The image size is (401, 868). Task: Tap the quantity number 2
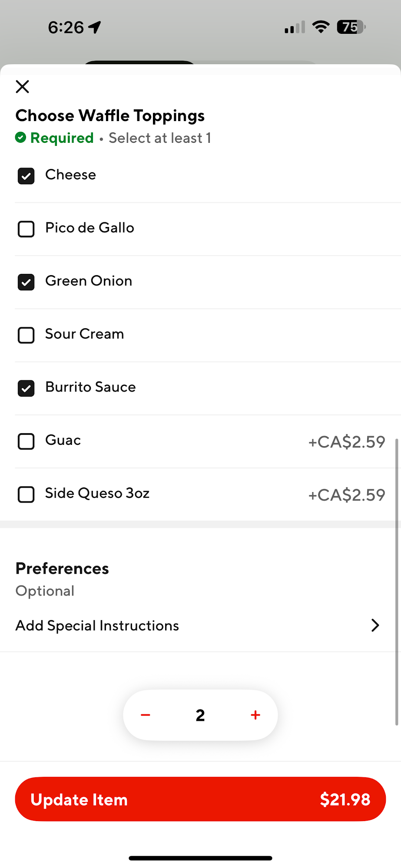point(200,715)
